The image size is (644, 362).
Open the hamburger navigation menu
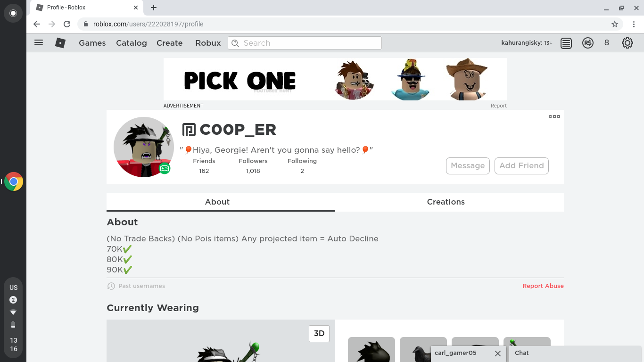pyautogui.click(x=39, y=43)
